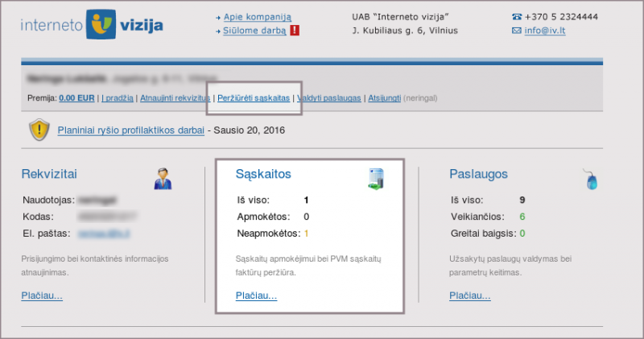Click the computer mouse icon in Paslaugos
The width and height of the screenshot is (644, 339).
590,179
